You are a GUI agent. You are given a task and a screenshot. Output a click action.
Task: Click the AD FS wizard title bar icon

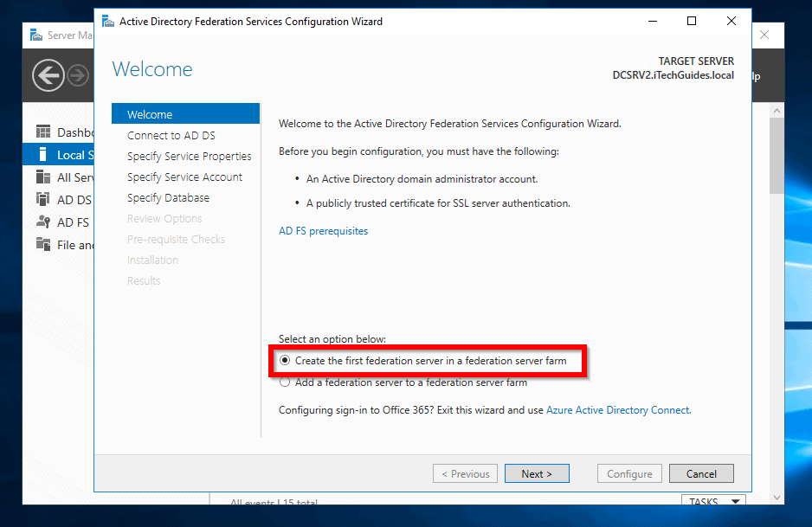(x=108, y=21)
